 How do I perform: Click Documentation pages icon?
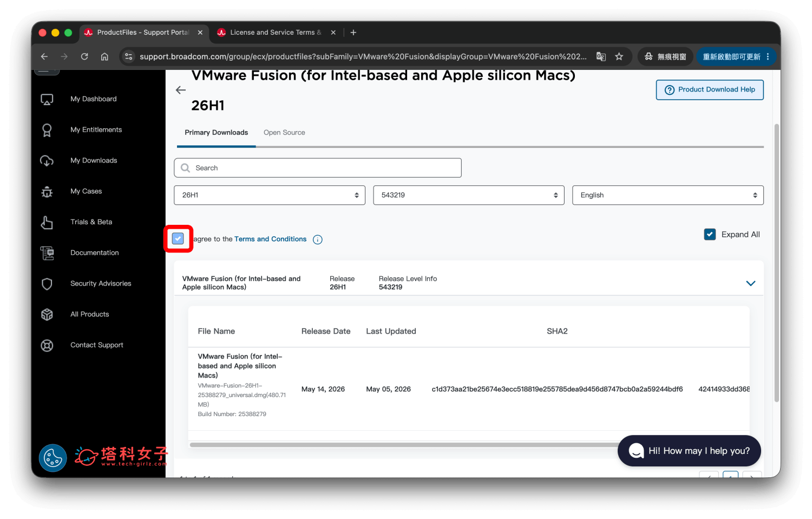(x=47, y=253)
